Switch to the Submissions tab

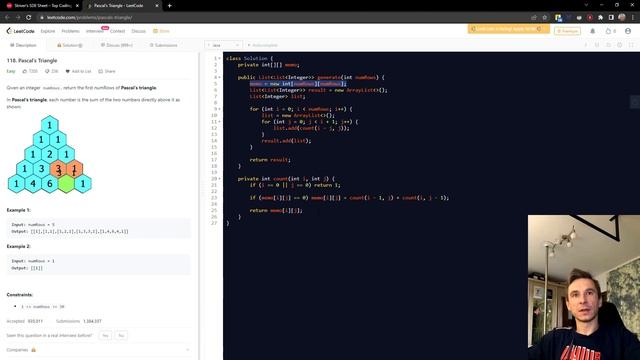point(164,45)
